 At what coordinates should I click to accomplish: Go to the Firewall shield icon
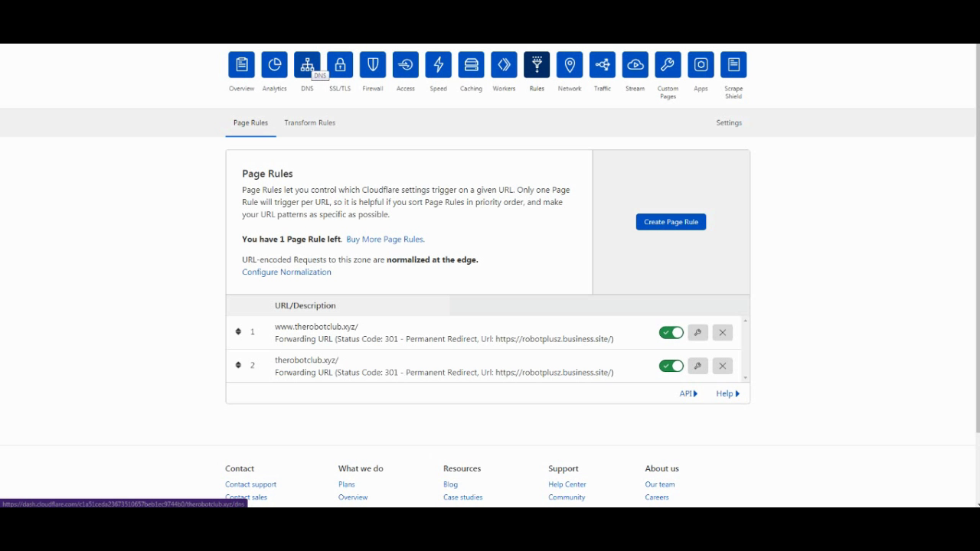pos(373,65)
